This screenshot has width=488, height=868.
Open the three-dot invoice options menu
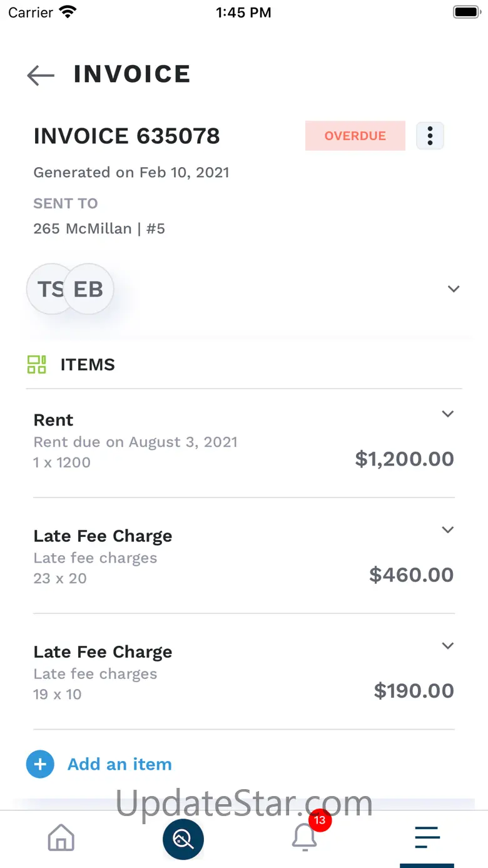coord(430,136)
